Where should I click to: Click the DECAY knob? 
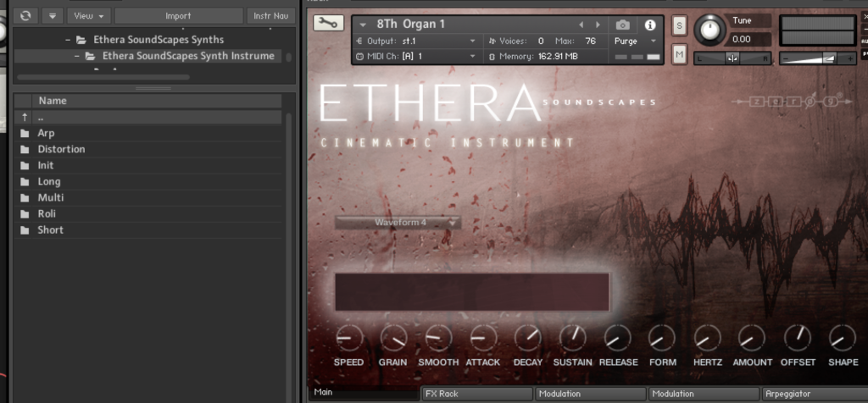[528, 339]
